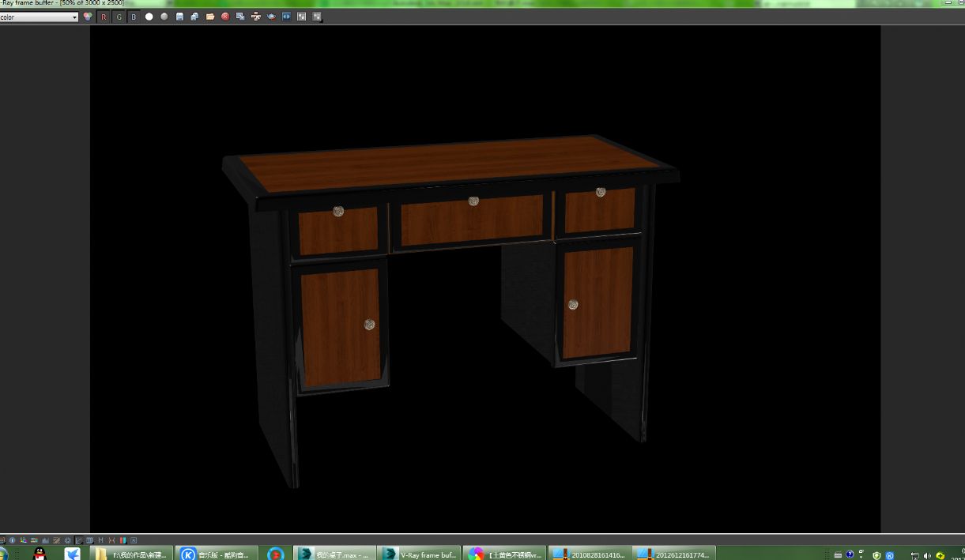This screenshot has width=965, height=560.
Task: Open image file with the folder icon
Action: pos(210,17)
